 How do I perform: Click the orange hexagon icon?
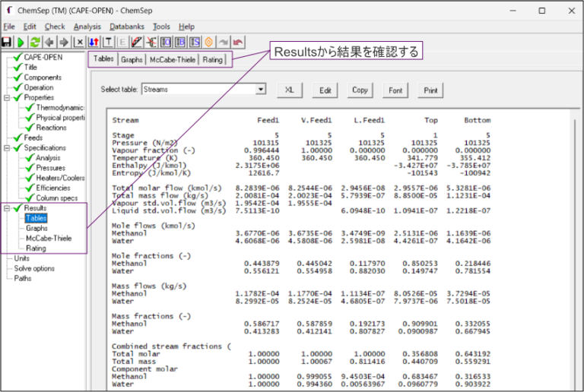[x=209, y=42]
